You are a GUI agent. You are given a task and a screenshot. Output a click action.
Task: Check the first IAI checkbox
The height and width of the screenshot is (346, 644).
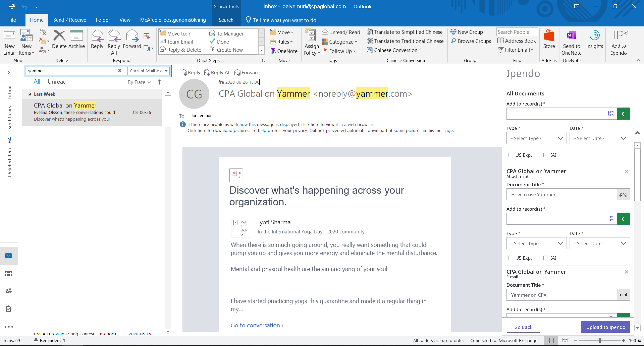coord(546,155)
